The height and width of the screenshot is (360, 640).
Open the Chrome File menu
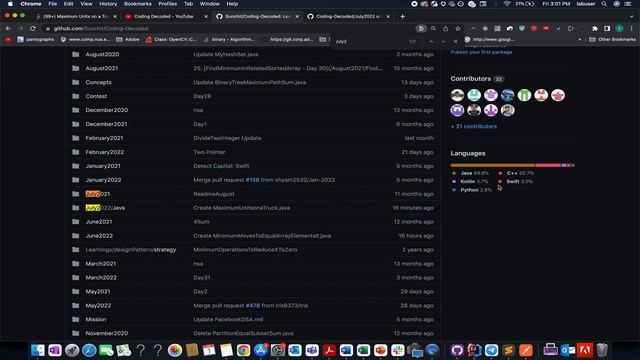[53, 4]
